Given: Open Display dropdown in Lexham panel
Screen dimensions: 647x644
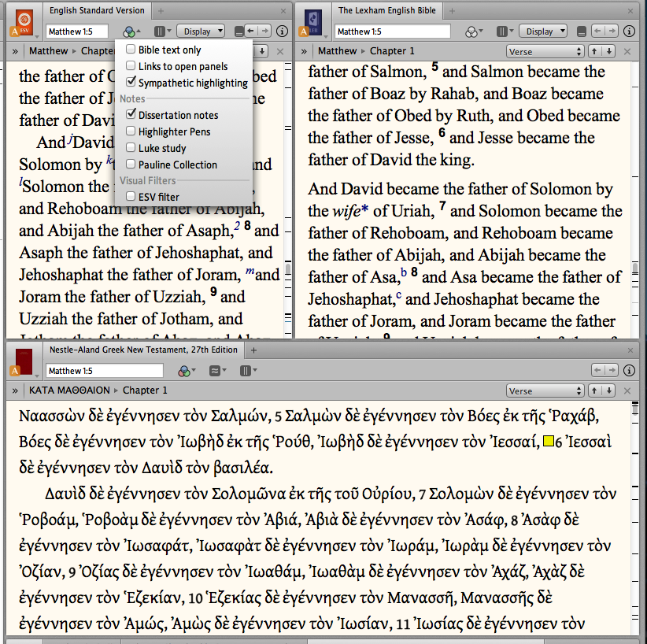Looking at the screenshot, I should 543,31.
